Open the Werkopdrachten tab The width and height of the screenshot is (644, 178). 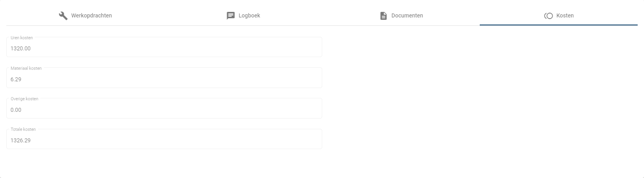pyautogui.click(x=91, y=16)
